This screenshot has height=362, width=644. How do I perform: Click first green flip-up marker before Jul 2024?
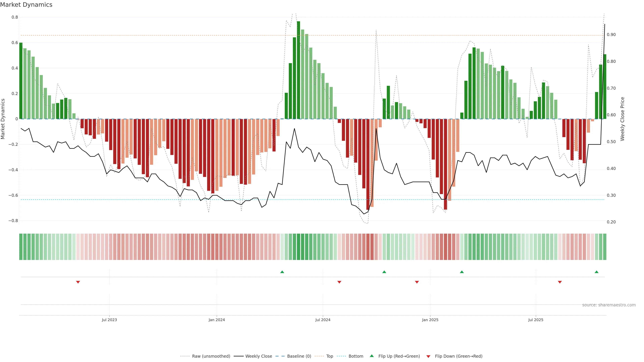coord(282,272)
